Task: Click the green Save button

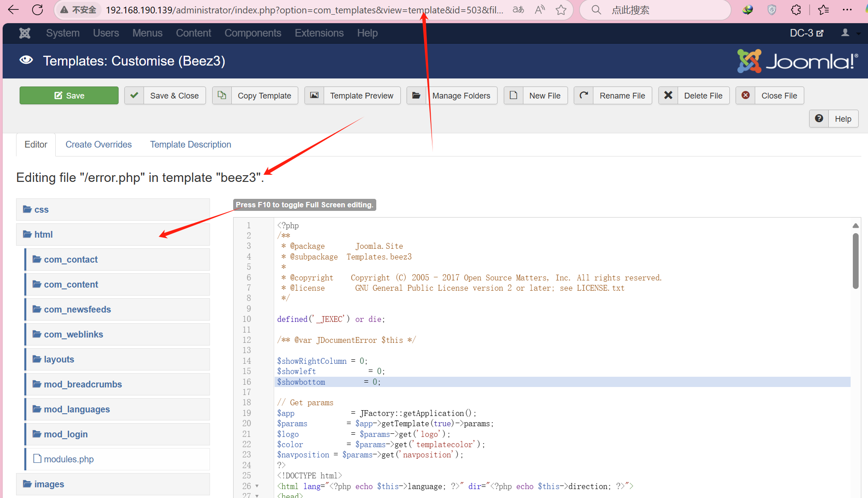Action: click(69, 95)
